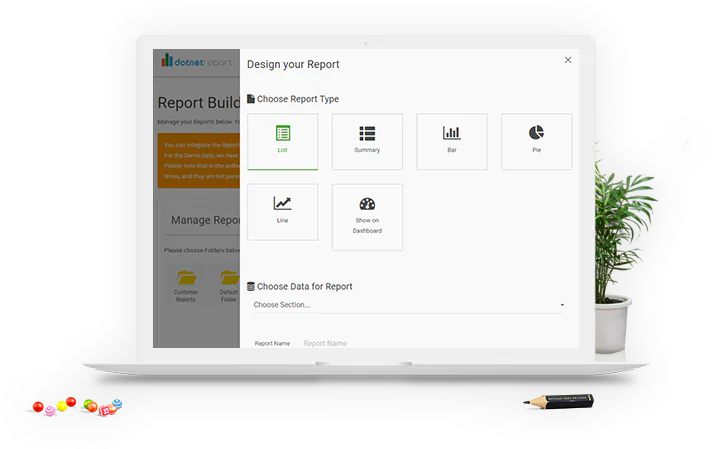Open the Customer Reports folder
The width and height of the screenshot is (720, 449).
pos(186,286)
